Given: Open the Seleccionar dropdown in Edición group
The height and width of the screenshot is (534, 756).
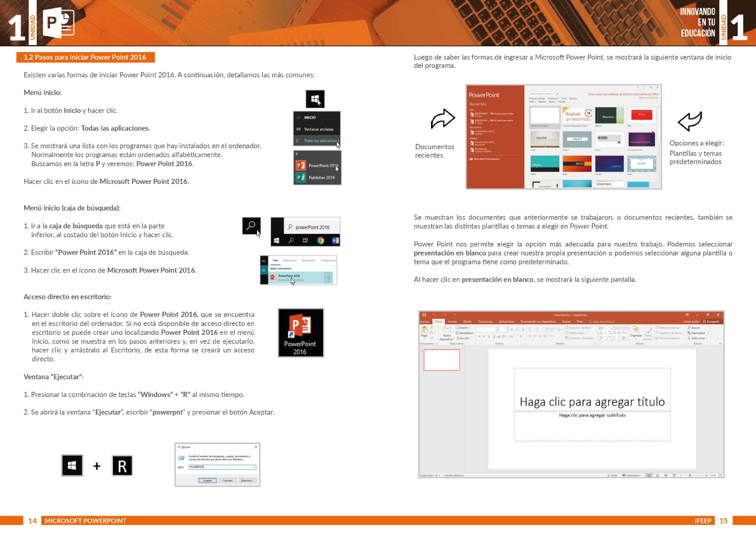Looking at the screenshot, I should coord(698,338).
